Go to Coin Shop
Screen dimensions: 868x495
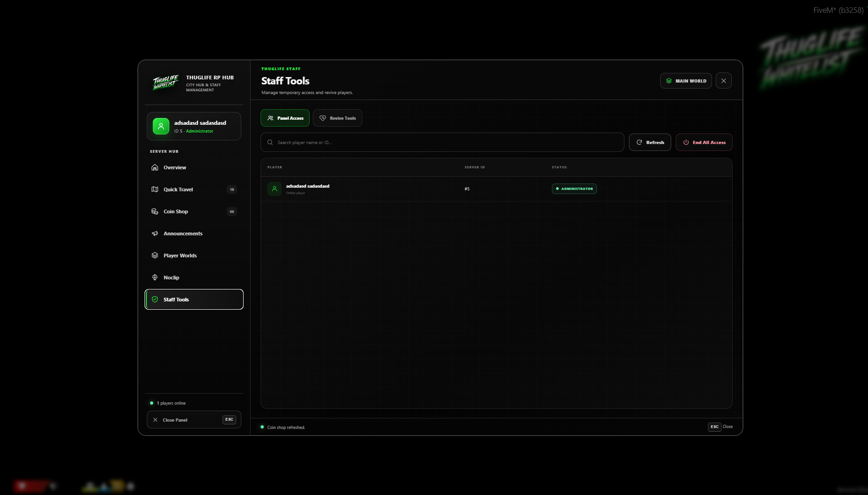click(194, 211)
